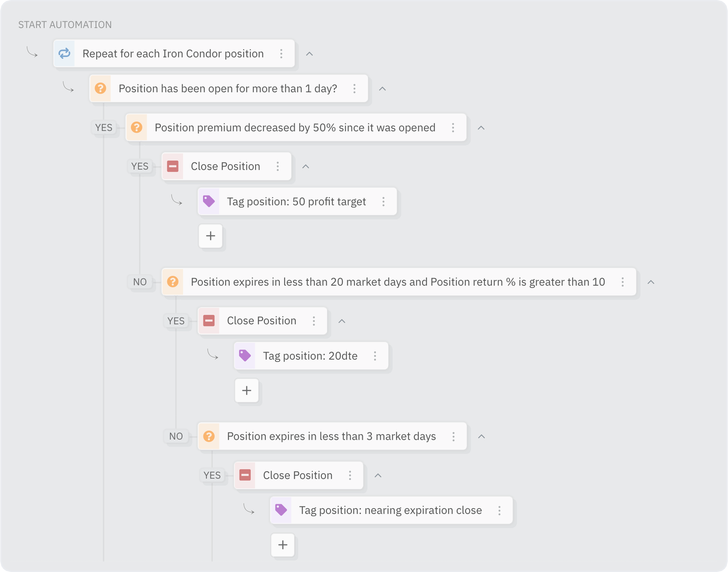Click the Close Position icon below the 3-day condition
Viewport: 728px width, 572px height.
245,475
